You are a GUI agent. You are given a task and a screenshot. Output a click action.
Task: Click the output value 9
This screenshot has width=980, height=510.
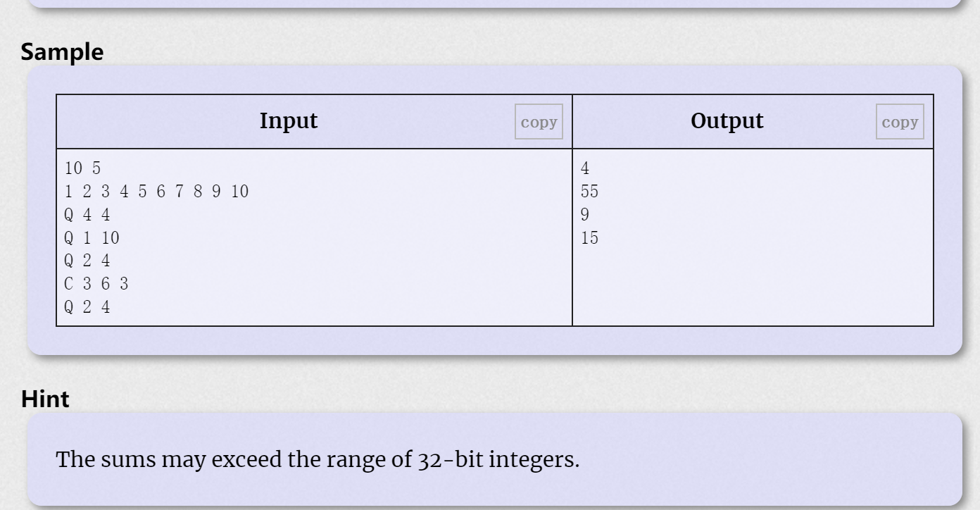[586, 214]
